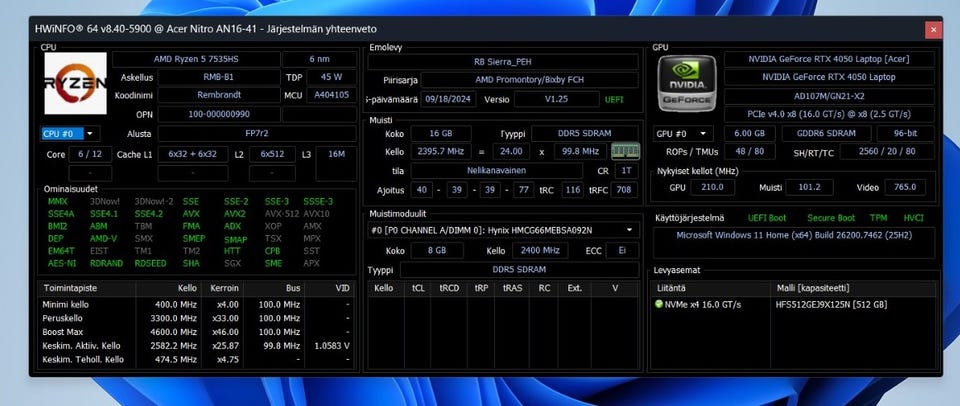This screenshot has width=960, height=406.
Task: Click the Secure Boot status label
Action: click(831, 218)
